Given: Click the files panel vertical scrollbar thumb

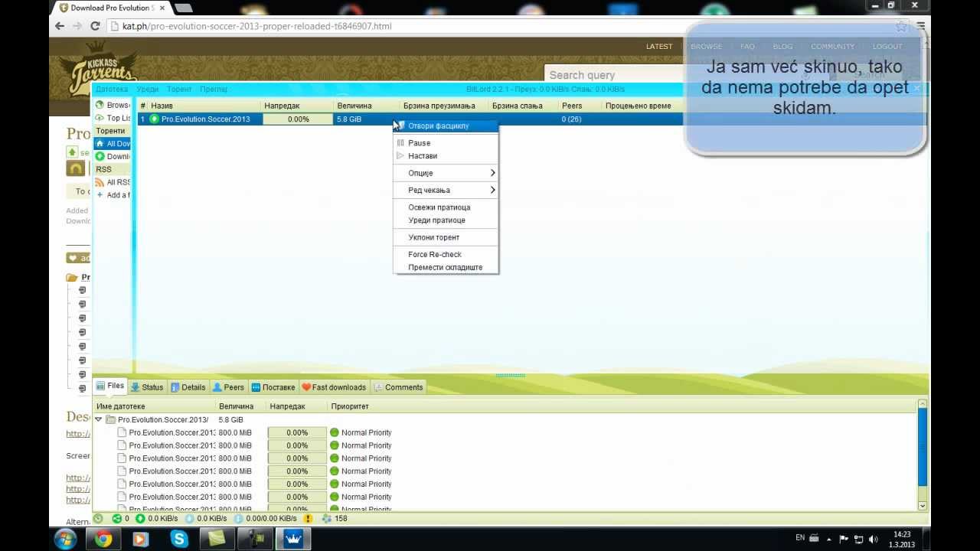Looking at the screenshot, I should pos(922,447).
